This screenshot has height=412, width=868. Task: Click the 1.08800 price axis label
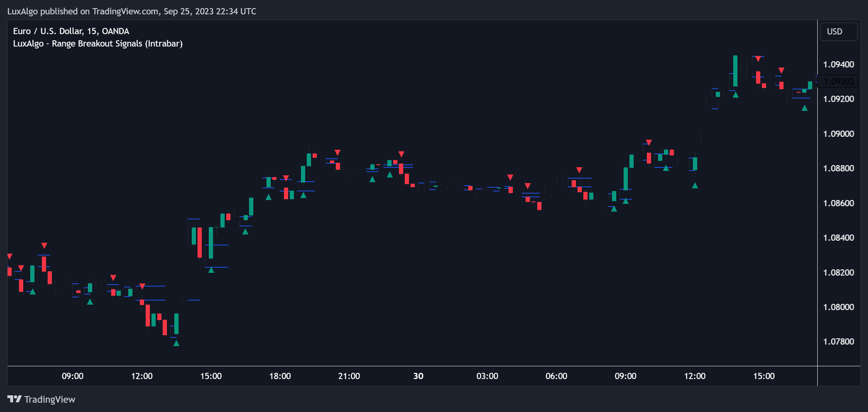[839, 168]
